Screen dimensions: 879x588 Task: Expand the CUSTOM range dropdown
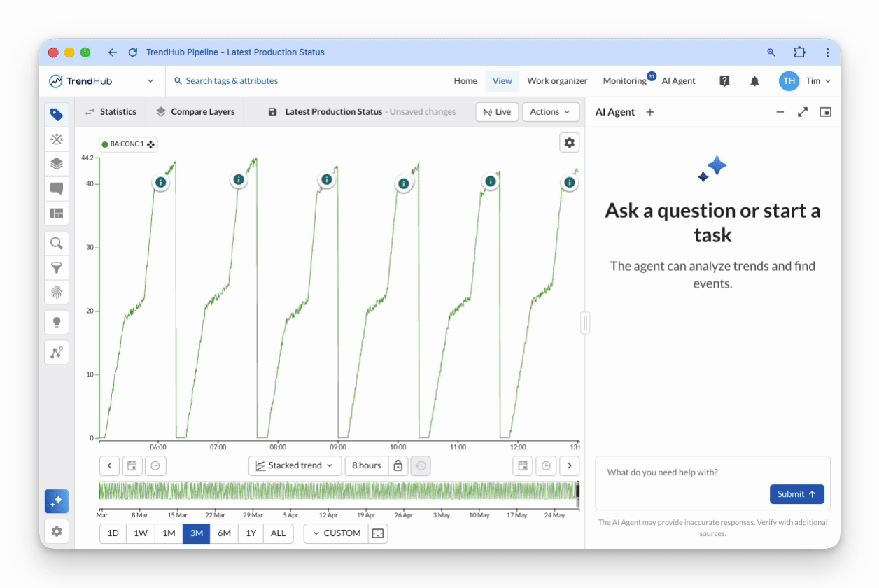point(337,533)
